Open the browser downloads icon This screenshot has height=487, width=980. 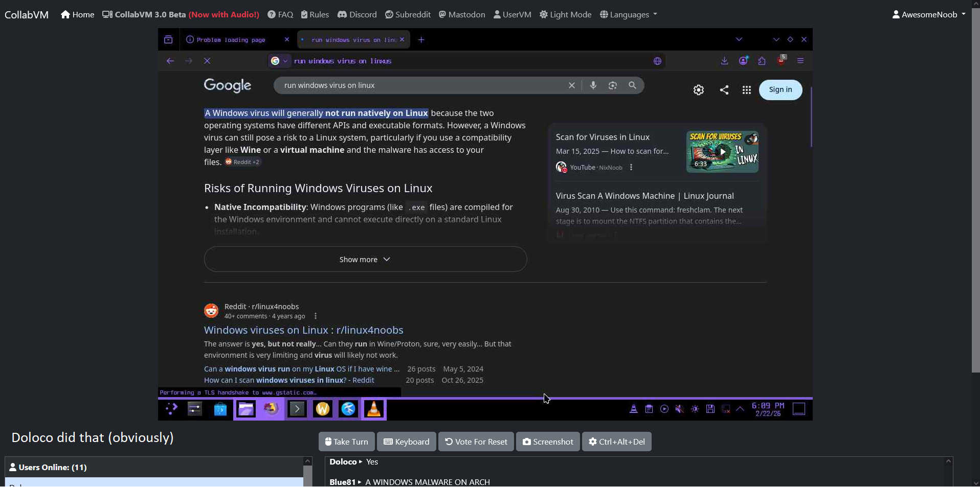tap(724, 61)
